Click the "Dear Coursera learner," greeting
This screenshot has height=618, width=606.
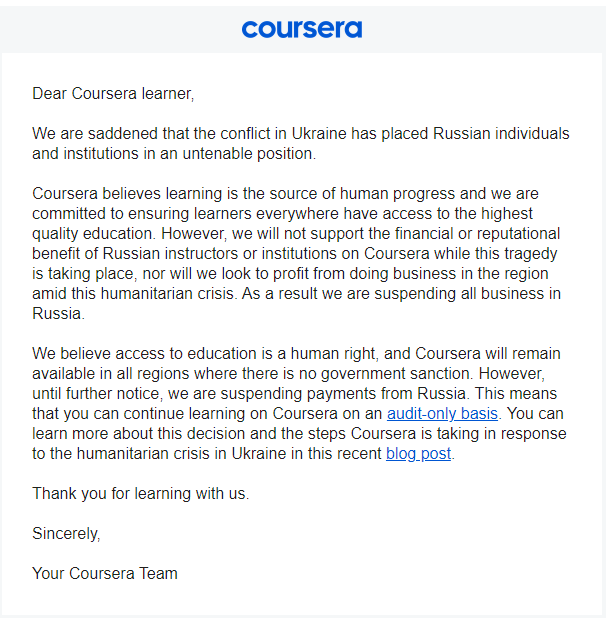113,93
